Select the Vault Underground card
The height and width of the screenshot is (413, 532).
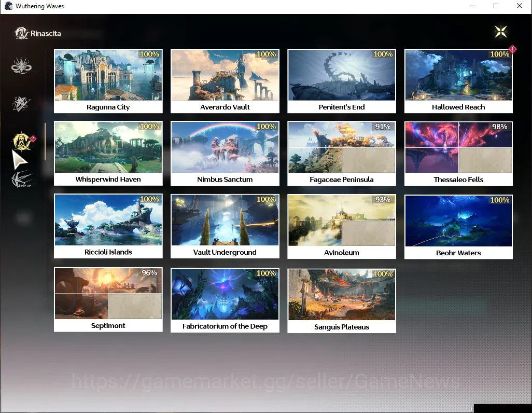pos(225,226)
